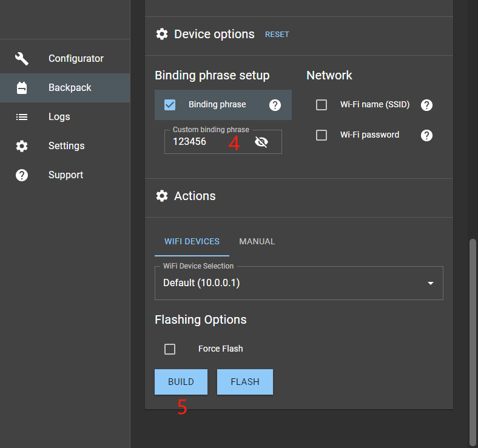Tick the Force Flash checkbox

click(x=170, y=349)
